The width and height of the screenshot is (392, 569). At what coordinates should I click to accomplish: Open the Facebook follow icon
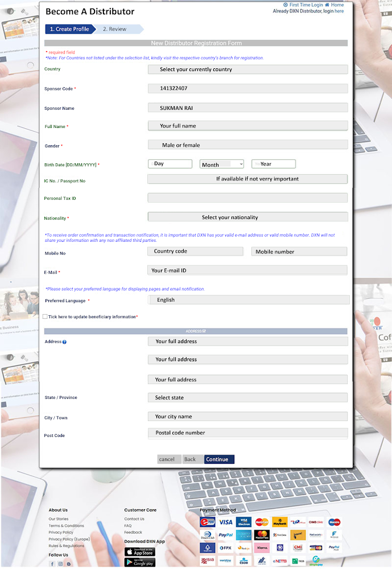(52, 563)
